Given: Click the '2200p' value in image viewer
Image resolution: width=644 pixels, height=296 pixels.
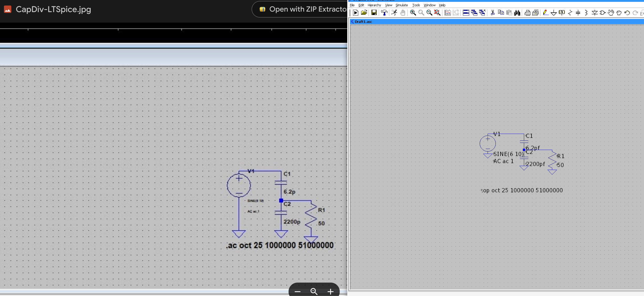Looking at the screenshot, I should tap(292, 222).
